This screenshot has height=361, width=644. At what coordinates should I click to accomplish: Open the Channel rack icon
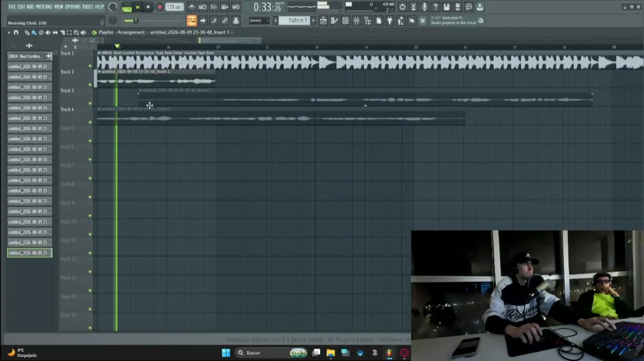click(345, 21)
